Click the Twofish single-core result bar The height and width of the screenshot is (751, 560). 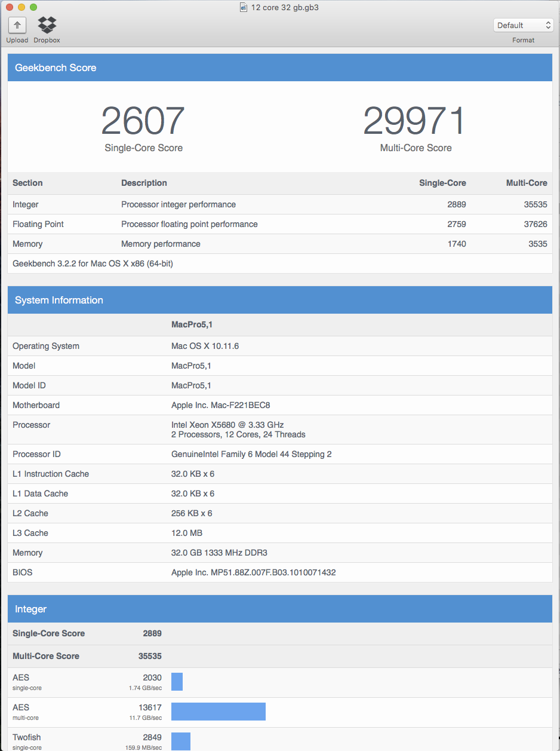click(181, 741)
